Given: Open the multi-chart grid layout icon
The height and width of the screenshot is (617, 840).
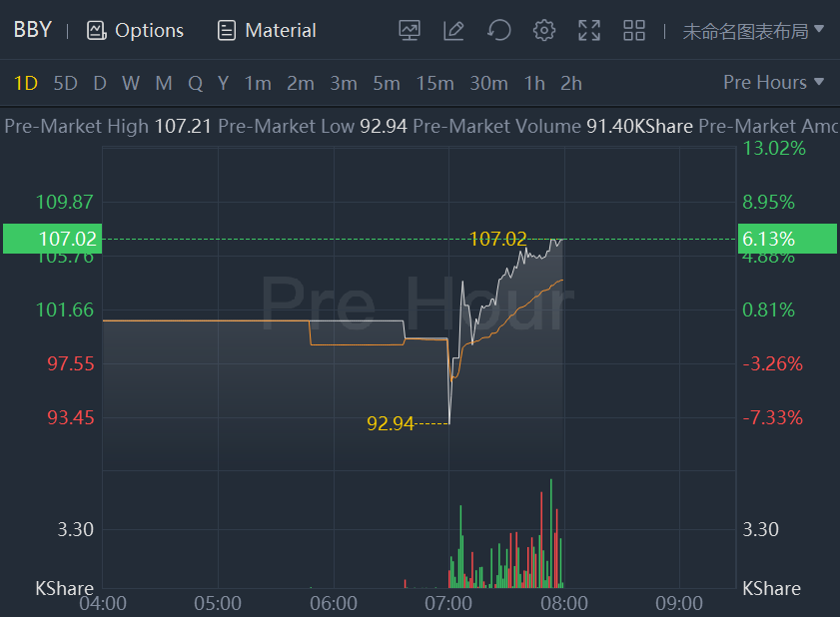Looking at the screenshot, I should 634,30.
